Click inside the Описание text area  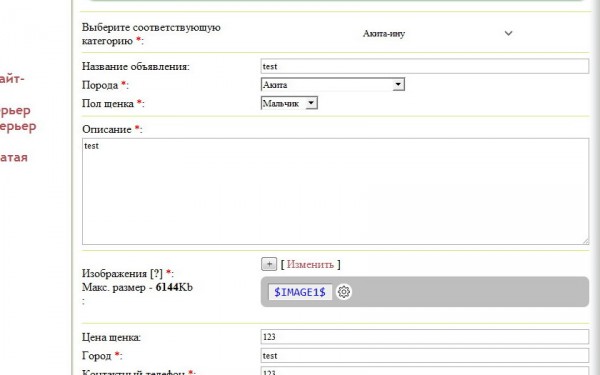click(336, 191)
